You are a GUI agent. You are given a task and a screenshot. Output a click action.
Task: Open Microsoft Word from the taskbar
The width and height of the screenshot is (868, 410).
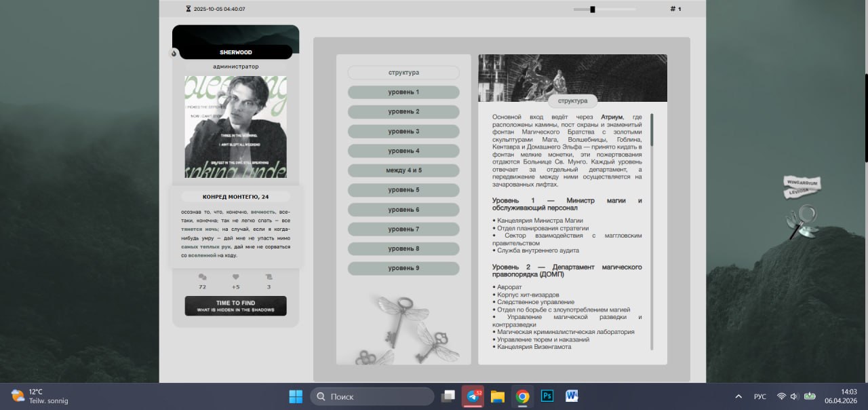click(570, 396)
